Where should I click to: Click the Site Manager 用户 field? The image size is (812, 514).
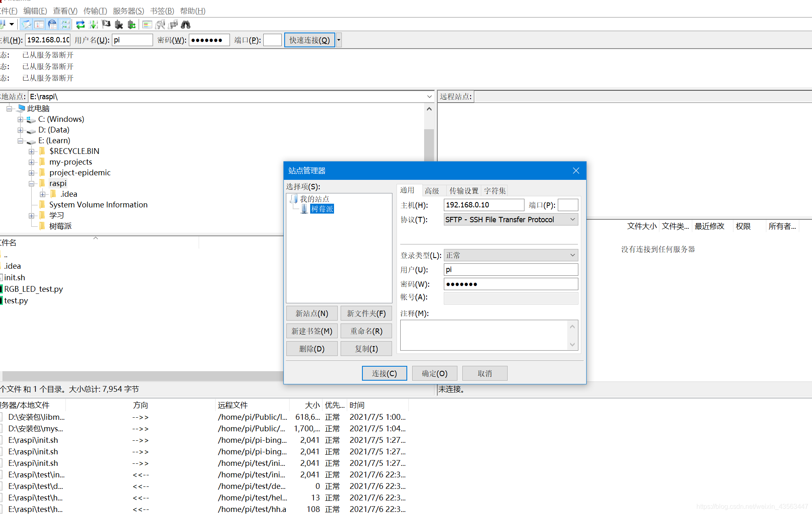pyautogui.click(x=510, y=270)
